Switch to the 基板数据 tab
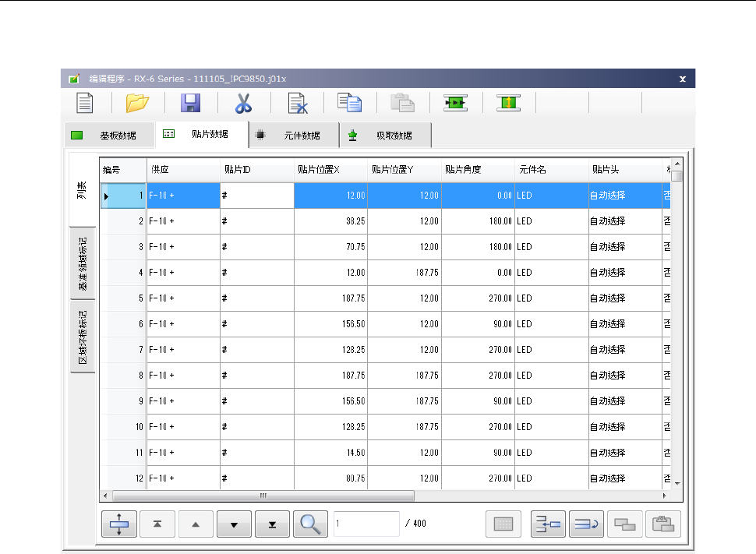This screenshot has height=554, width=756. point(108,135)
